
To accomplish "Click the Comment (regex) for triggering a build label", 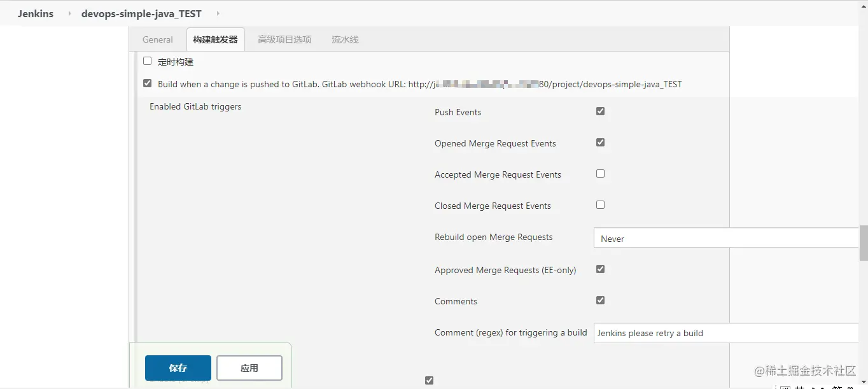I will 510,332.
